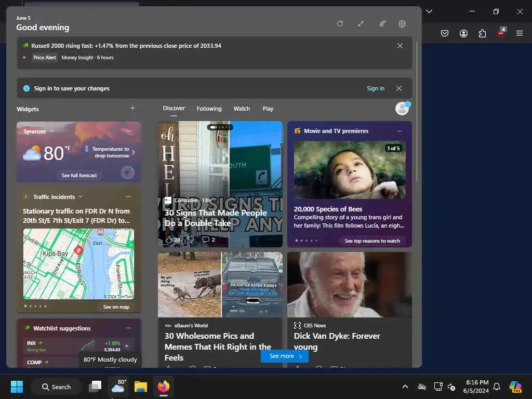This screenshot has width=532, height=399.
Task: Click the COMP watchlist row
Action: 51,362
